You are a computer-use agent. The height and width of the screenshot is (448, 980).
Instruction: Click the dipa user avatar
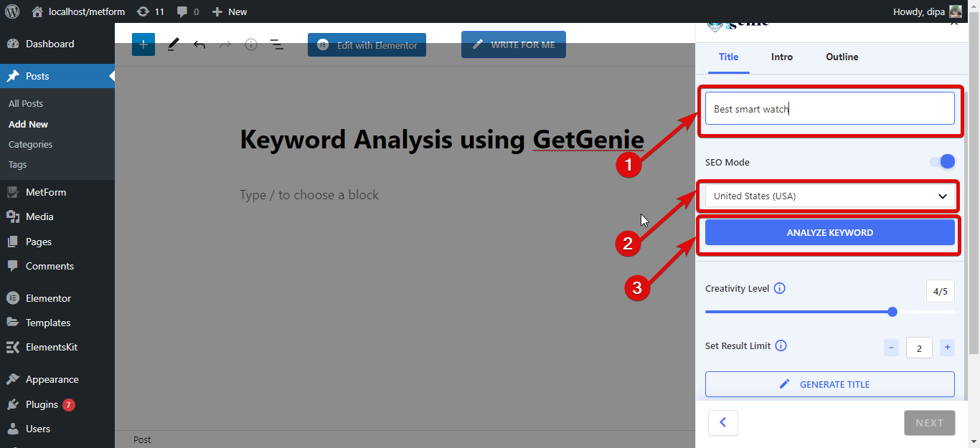pyautogui.click(x=956, y=11)
